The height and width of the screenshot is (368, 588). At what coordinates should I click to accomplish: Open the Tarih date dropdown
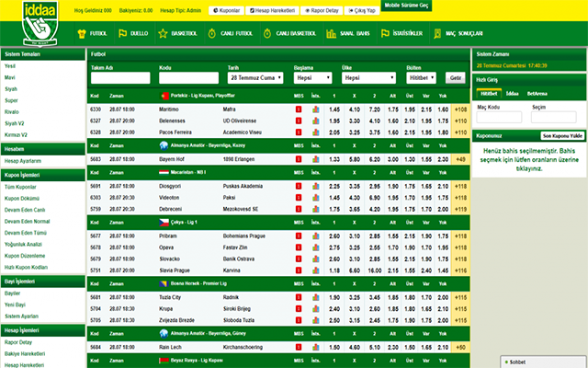[253, 78]
